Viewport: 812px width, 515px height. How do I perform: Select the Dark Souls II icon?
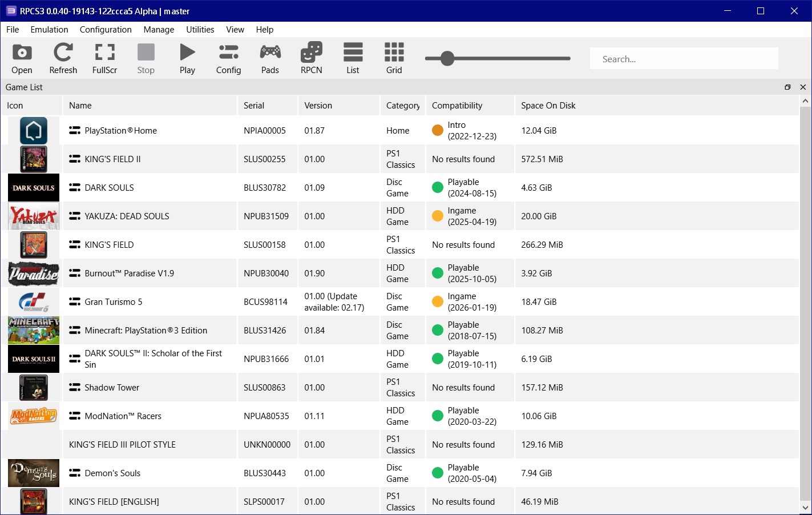(x=34, y=359)
